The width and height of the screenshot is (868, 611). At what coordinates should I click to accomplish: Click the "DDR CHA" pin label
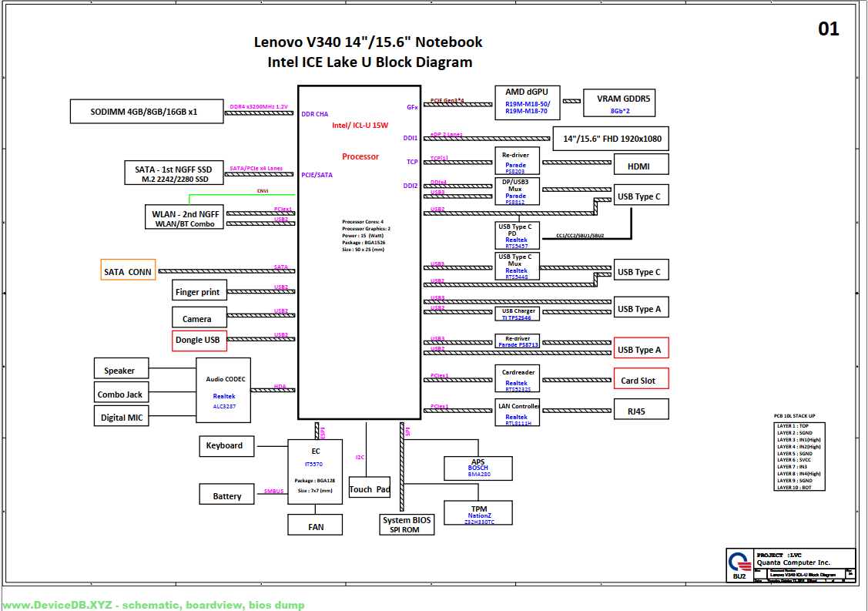pyautogui.click(x=314, y=114)
